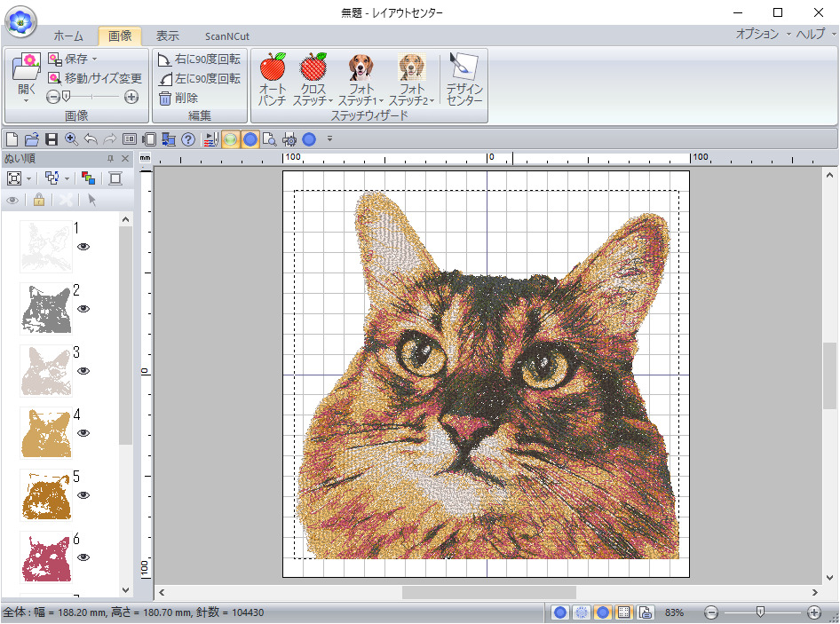Click the application flower button

coord(20,21)
